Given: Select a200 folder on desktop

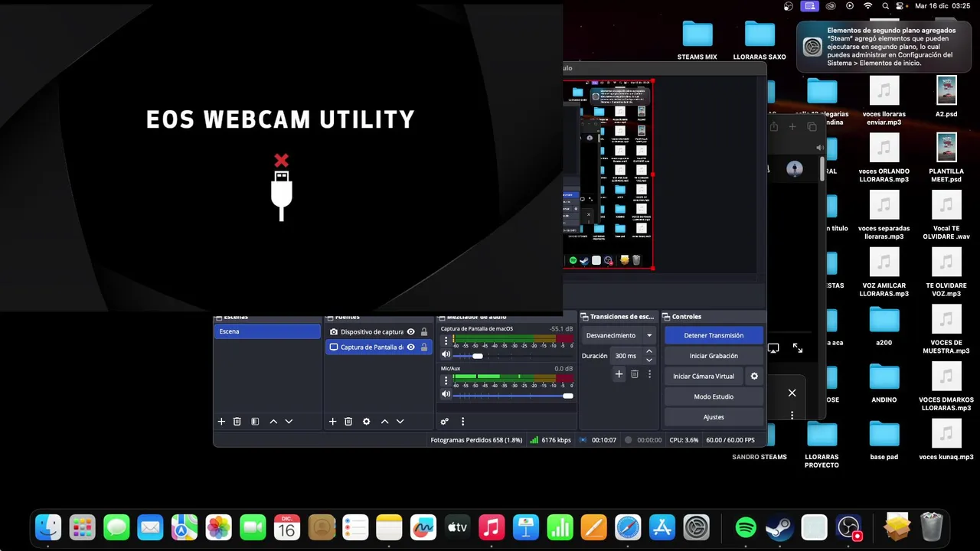Looking at the screenshot, I should point(884,325).
